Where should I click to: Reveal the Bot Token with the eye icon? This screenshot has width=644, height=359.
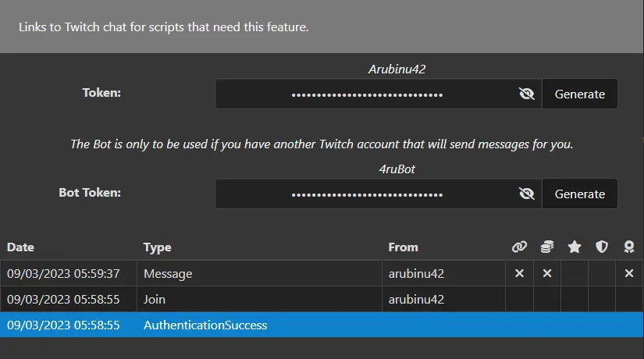[x=527, y=194]
